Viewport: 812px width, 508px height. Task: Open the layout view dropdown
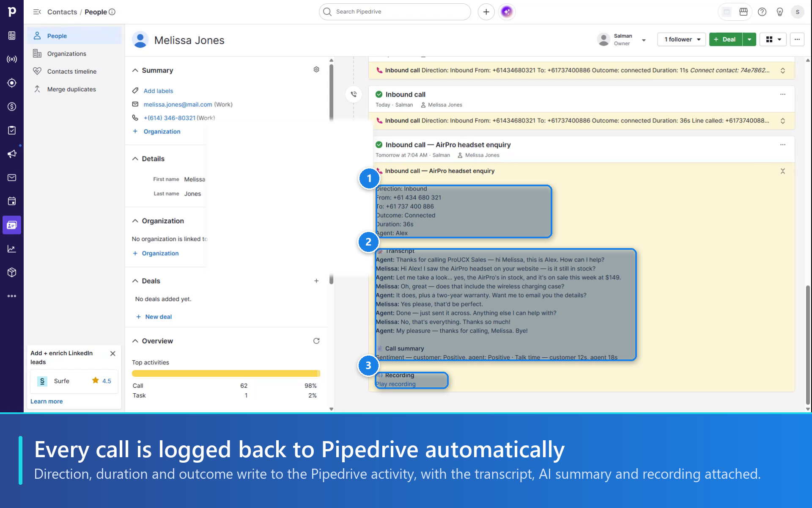(x=773, y=39)
